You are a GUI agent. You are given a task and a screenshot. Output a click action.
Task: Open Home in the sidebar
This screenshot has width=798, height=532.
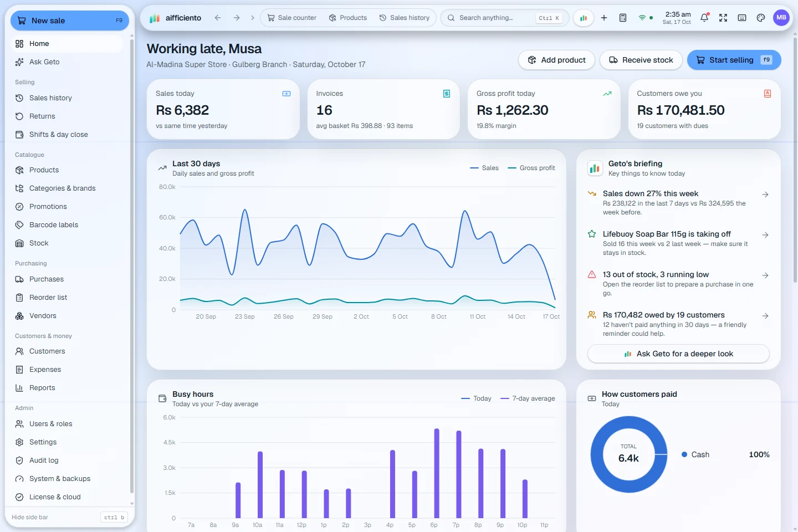[x=67, y=44]
